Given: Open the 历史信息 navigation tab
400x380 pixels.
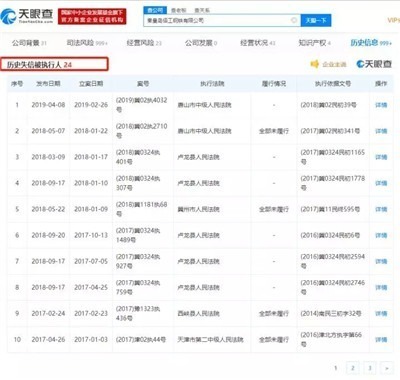Looking at the screenshot, I should click(371, 43).
